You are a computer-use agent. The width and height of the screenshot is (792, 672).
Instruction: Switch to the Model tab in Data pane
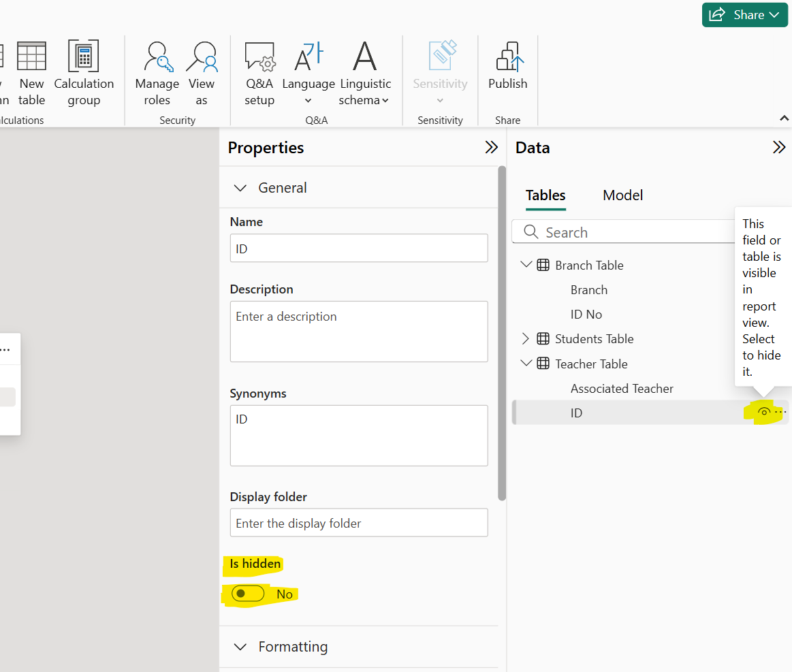(x=622, y=195)
